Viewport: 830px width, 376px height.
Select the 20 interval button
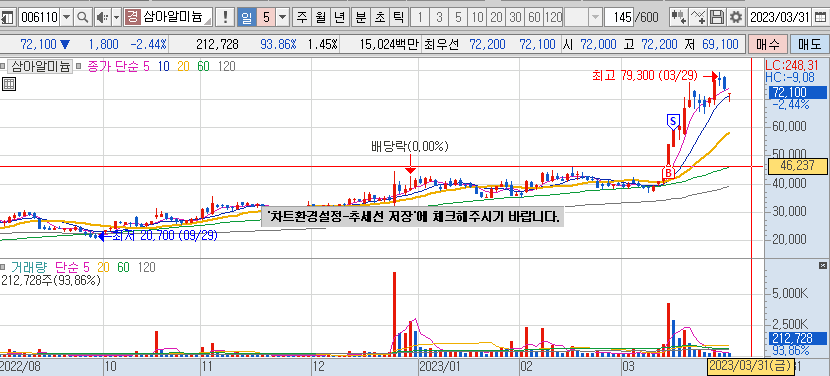coord(496,17)
